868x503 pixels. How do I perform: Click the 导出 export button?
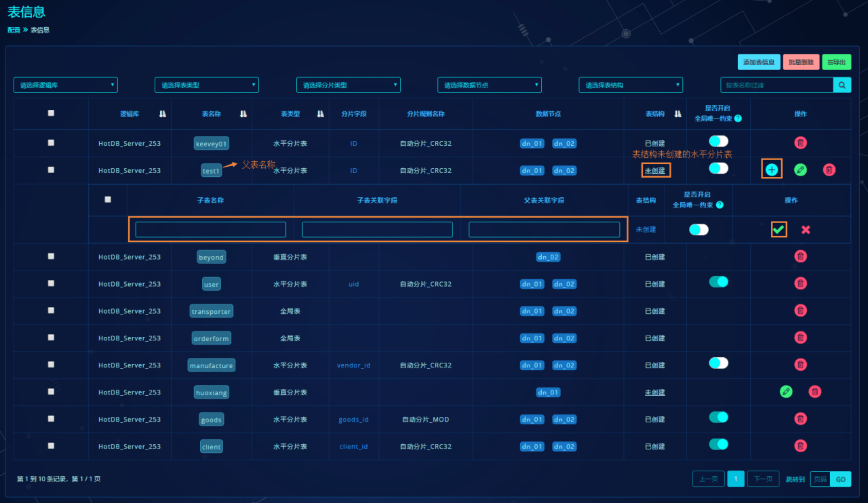(x=836, y=62)
